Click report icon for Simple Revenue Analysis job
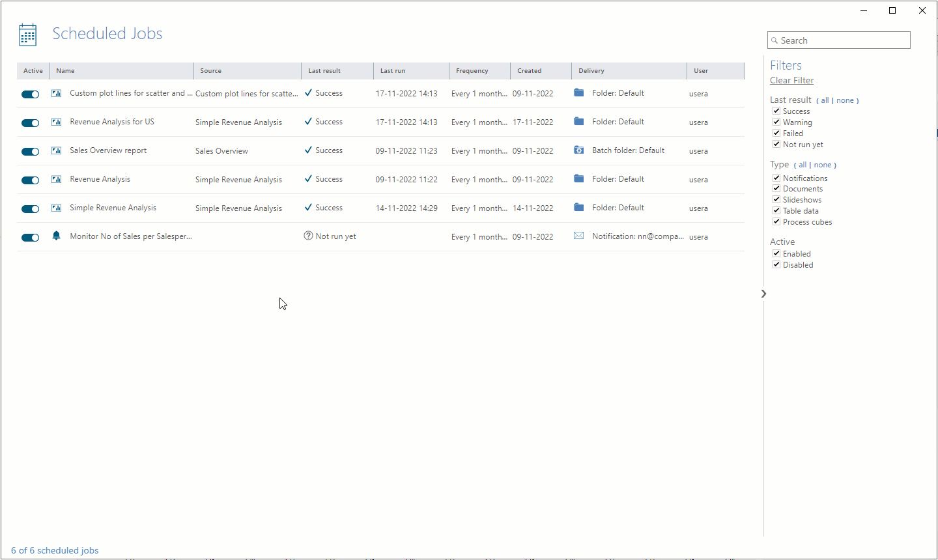This screenshot has height=560, width=938. tap(57, 208)
